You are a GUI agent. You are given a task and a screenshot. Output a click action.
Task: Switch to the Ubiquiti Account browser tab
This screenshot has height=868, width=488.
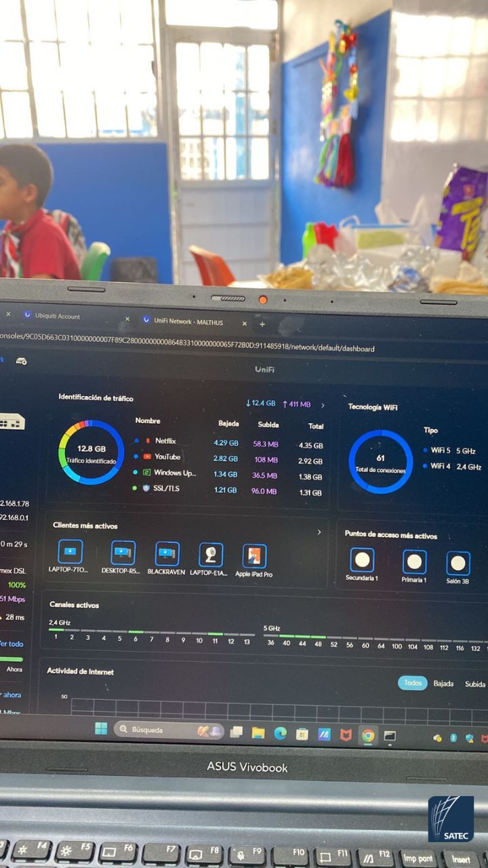(60, 316)
